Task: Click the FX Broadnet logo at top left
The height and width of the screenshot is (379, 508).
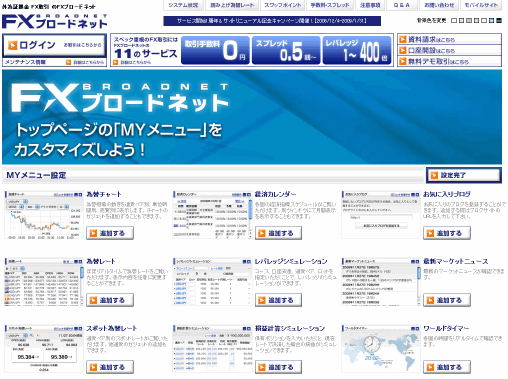Action: click(x=55, y=21)
